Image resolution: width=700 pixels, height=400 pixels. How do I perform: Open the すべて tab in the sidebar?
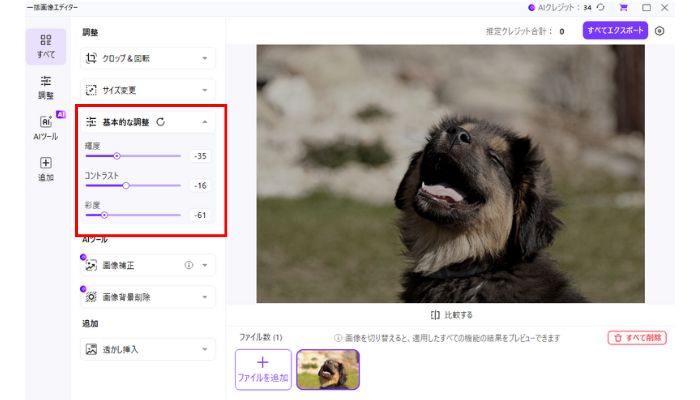(46, 46)
